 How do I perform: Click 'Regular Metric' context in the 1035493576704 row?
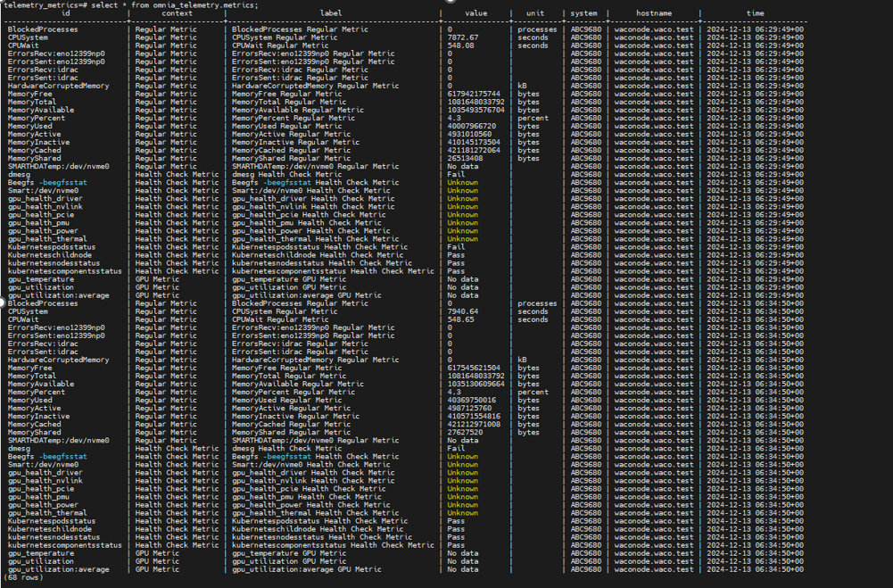(x=166, y=110)
